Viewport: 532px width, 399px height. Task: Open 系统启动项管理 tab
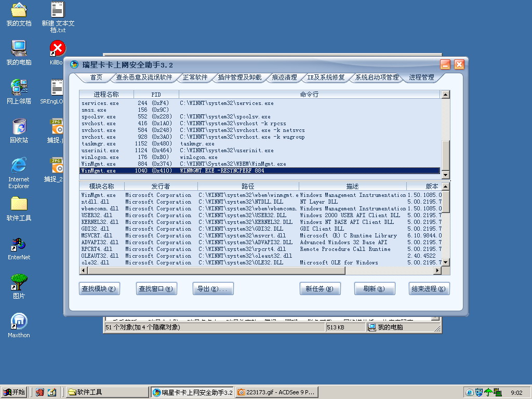point(377,77)
